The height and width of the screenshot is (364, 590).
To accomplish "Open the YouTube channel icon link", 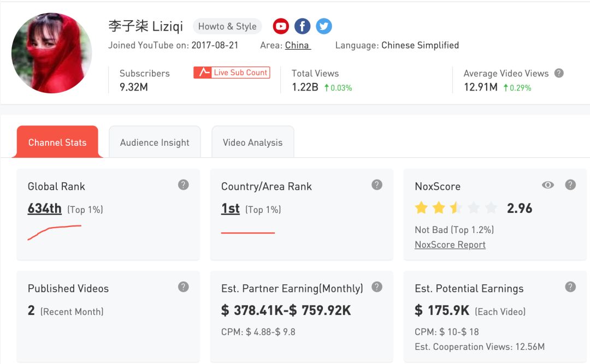I will 281,26.
